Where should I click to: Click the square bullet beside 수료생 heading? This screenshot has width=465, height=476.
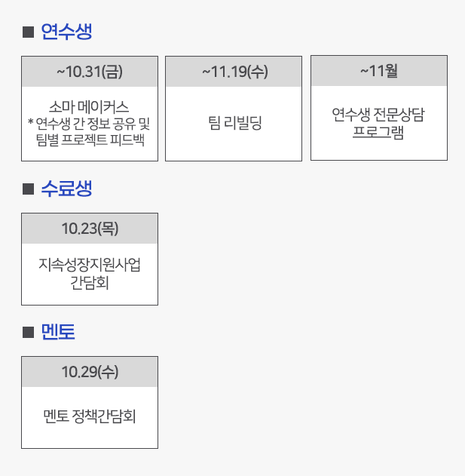click(29, 189)
